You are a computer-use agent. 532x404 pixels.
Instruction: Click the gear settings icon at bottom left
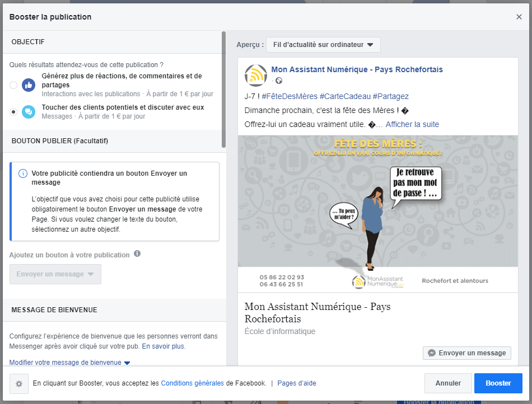click(19, 384)
